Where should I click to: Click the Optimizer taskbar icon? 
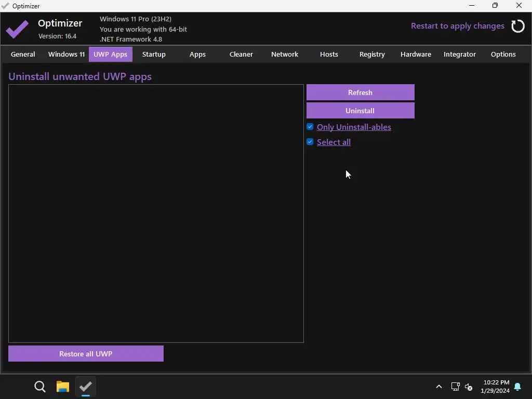pos(86,387)
